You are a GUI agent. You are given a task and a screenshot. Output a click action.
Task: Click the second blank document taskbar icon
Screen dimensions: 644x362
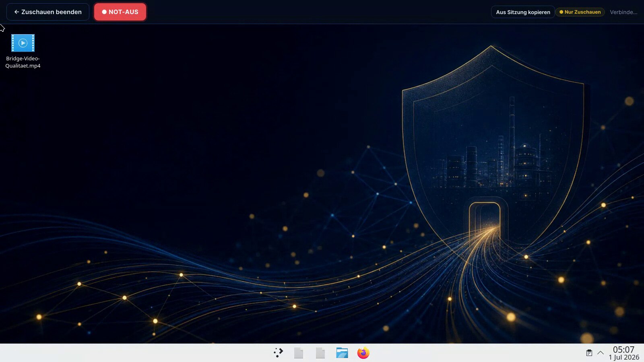(320, 353)
